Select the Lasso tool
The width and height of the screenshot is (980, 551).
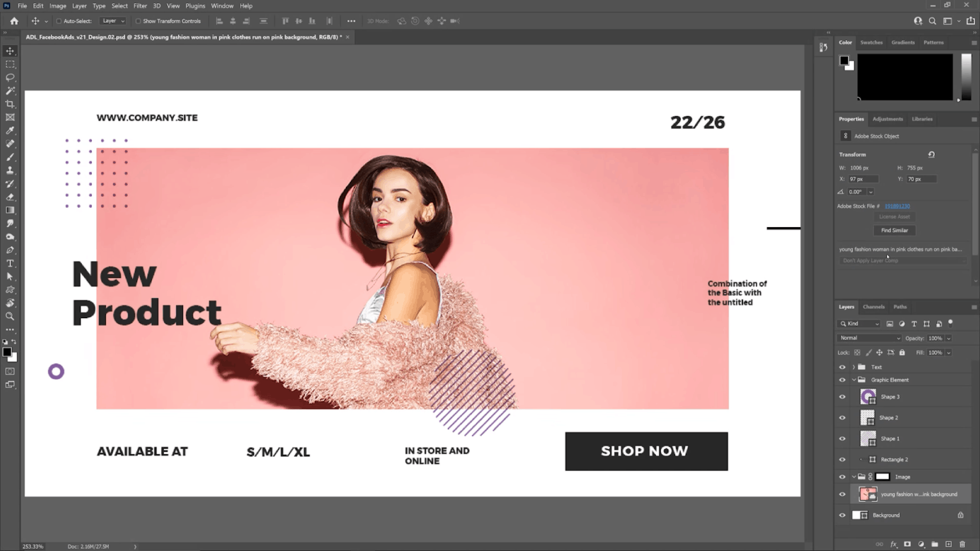[x=10, y=77]
